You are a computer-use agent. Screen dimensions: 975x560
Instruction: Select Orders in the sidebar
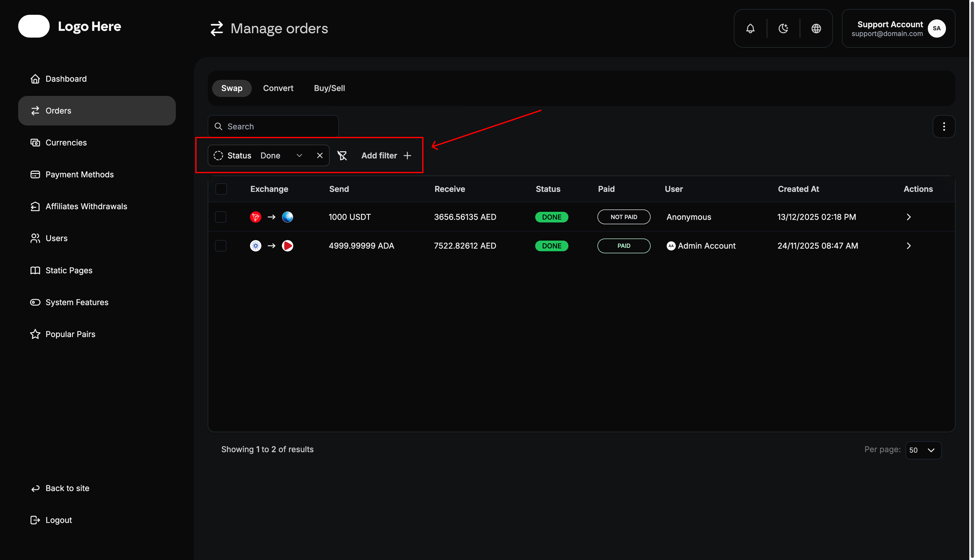[x=58, y=110]
